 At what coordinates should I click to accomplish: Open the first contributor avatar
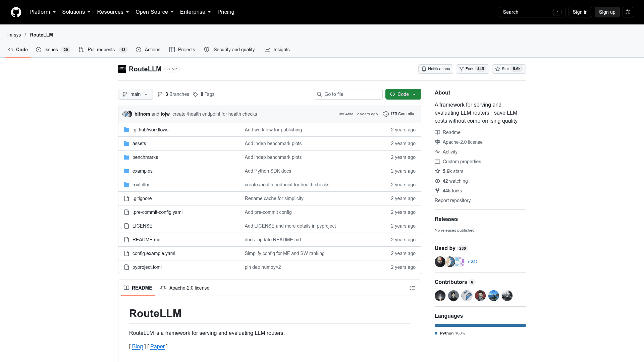click(440, 296)
